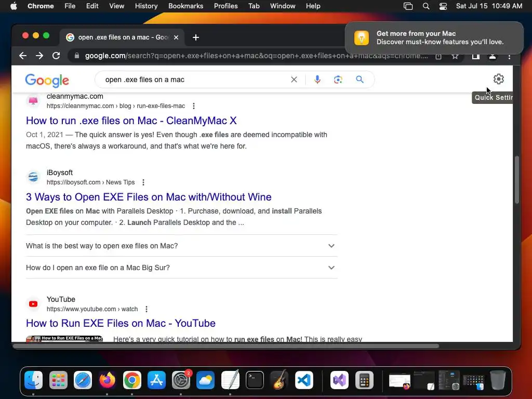Open more options for iBoysoft result
Viewport: 532px width, 399px height.
pyautogui.click(x=143, y=182)
